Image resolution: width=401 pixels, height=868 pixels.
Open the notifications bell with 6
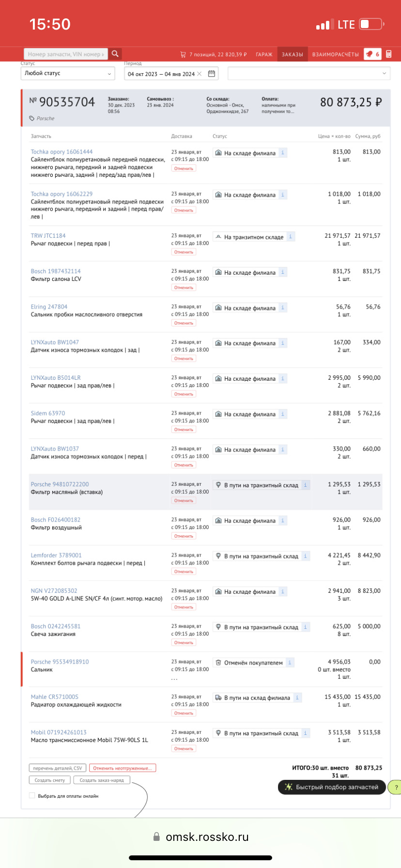[x=372, y=54]
